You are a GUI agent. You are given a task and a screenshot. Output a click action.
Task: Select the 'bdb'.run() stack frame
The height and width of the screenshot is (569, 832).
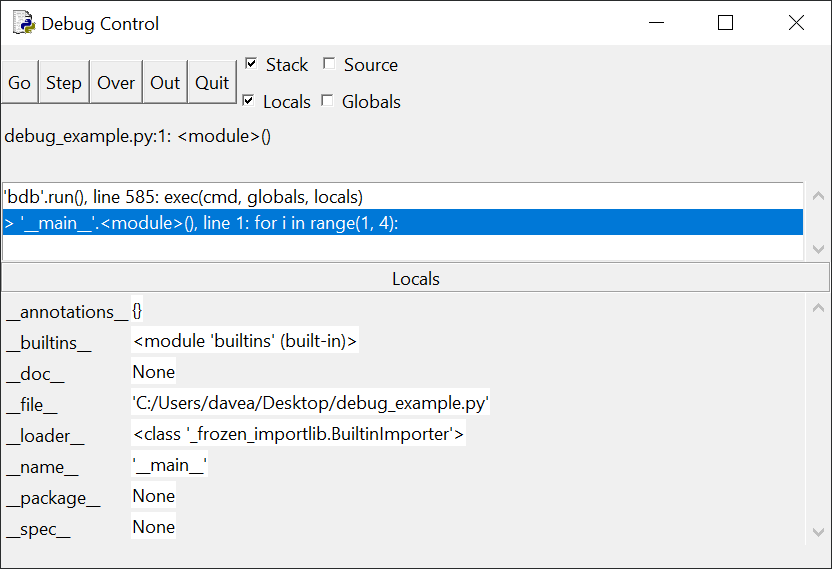(x=183, y=197)
